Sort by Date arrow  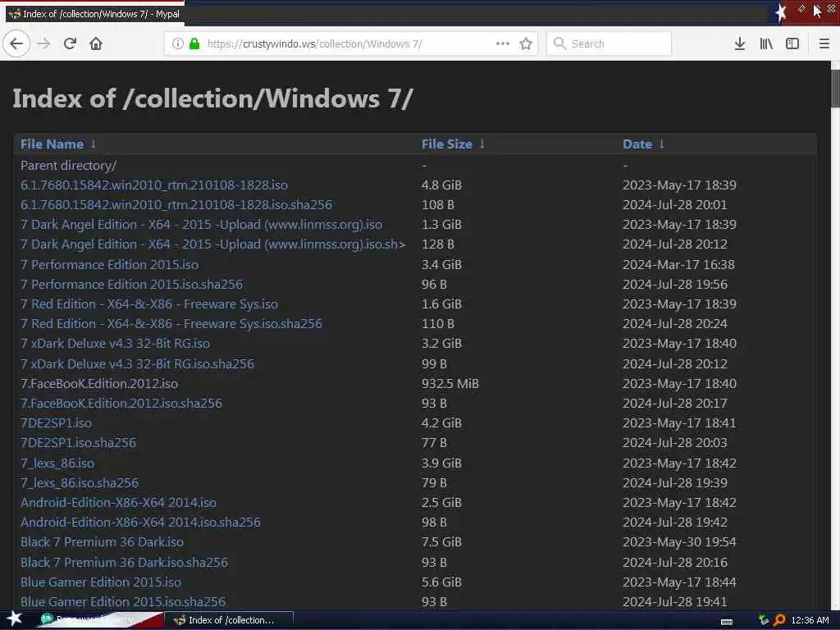tap(662, 144)
